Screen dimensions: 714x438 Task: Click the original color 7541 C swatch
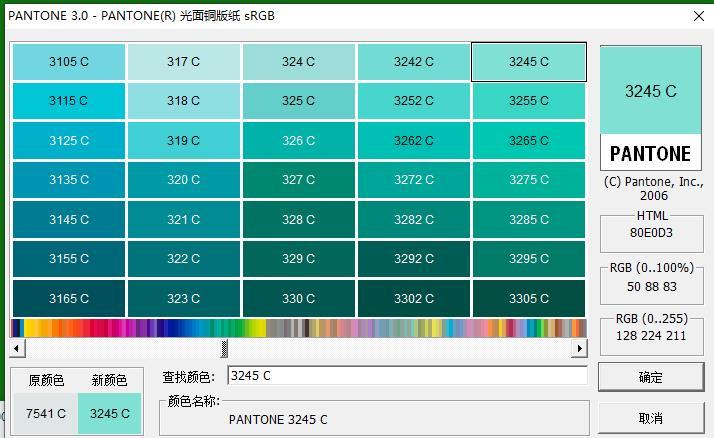click(46, 413)
